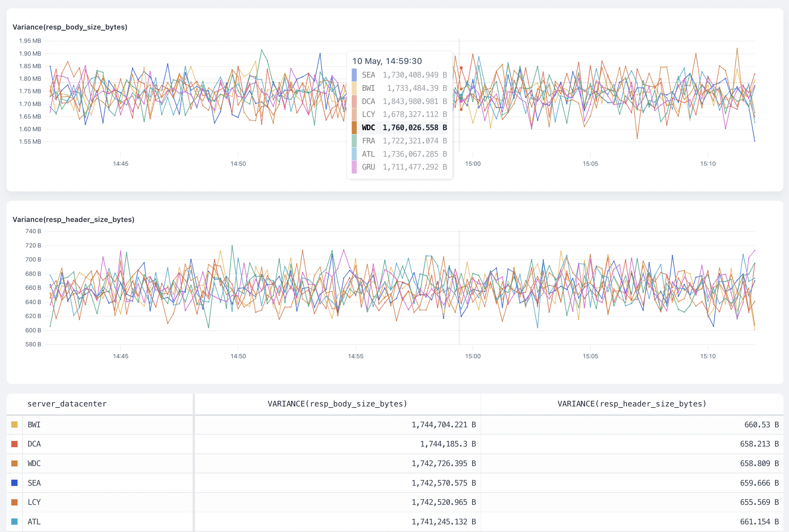The image size is (789, 532).
Task: Toggle visibility of the ATL series via its table swatch
Action: coord(14,521)
